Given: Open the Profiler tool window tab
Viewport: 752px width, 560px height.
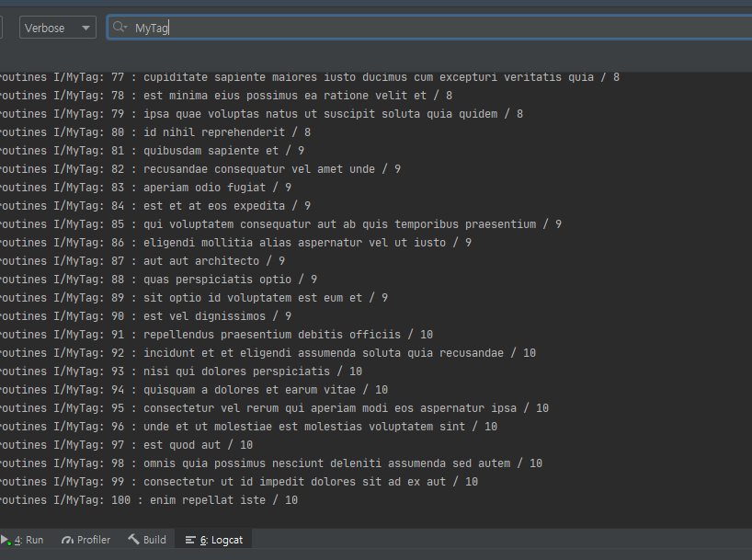Looking at the screenshot, I should pyautogui.click(x=85, y=540).
